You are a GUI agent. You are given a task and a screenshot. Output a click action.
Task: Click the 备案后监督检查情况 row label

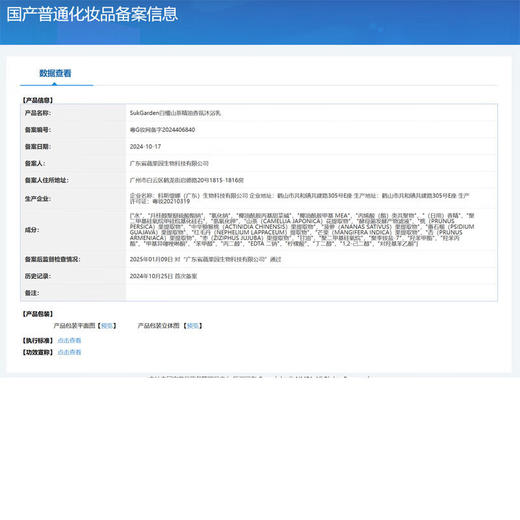click(x=53, y=259)
